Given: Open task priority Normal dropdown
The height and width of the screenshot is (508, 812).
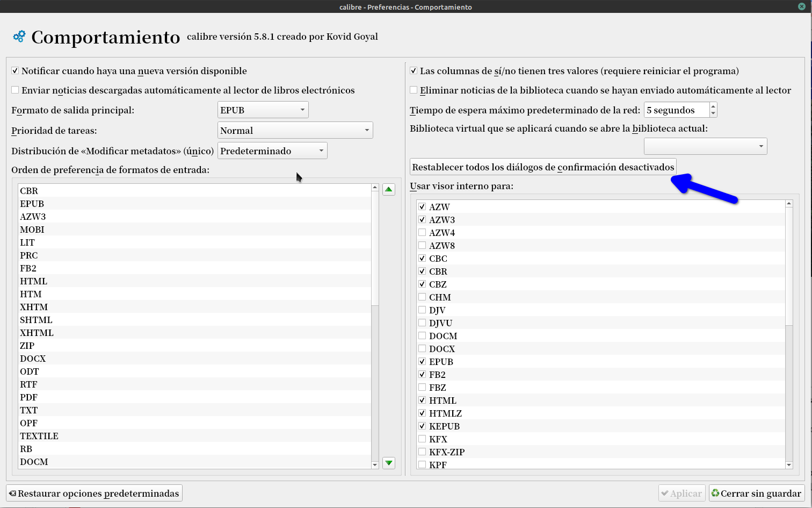Looking at the screenshot, I should [295, 130].
